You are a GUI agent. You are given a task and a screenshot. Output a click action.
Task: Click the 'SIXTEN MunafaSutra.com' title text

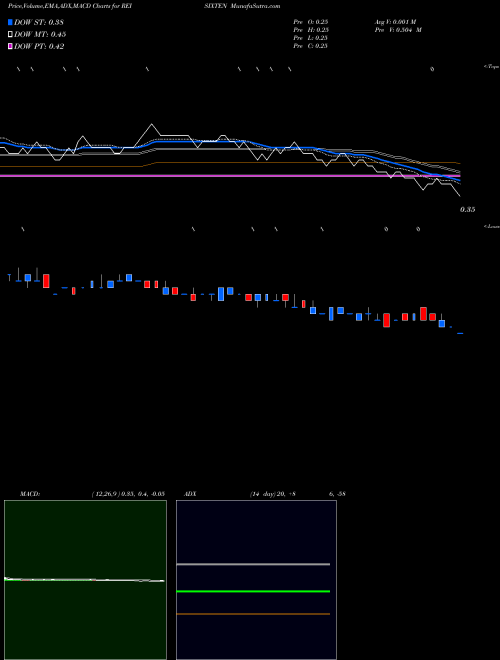(243, 6)
